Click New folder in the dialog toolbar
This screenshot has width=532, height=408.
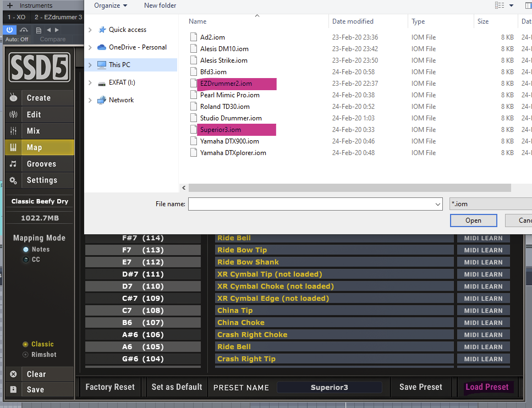point(160,5)
